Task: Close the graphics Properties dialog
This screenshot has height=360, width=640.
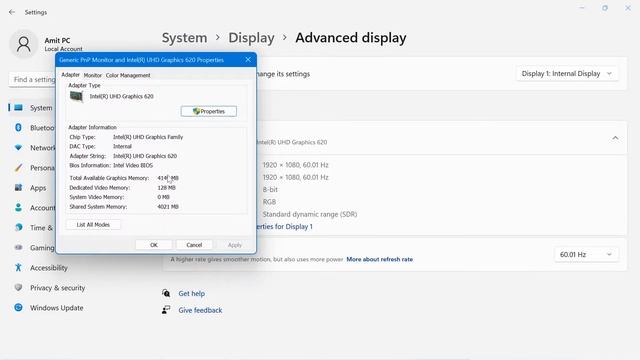Action: pyautogui.click(x=248, y=60)
